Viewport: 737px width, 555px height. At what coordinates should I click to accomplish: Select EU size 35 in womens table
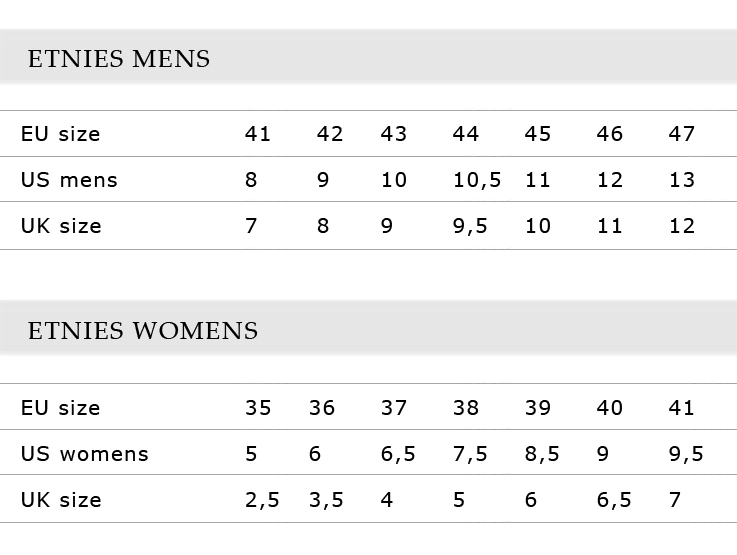coord(258,407)
